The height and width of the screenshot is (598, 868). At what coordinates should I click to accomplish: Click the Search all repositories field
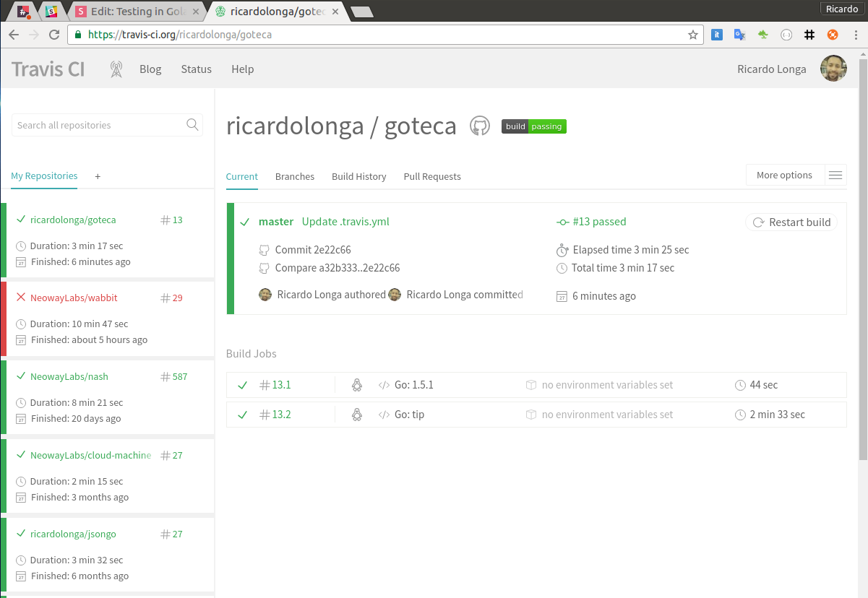107,125
